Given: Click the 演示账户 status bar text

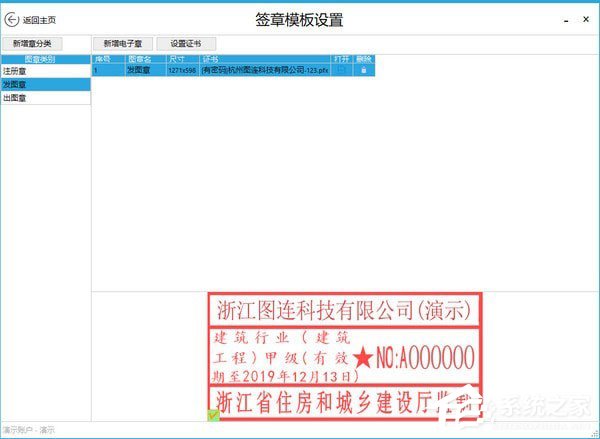Looking at the screenshot, I should [29, 430].
